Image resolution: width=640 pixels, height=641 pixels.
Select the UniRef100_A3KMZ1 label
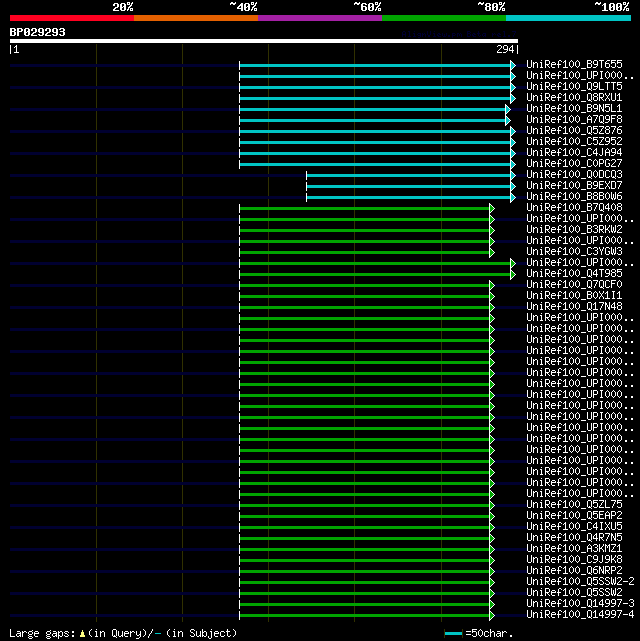(574, 549)
